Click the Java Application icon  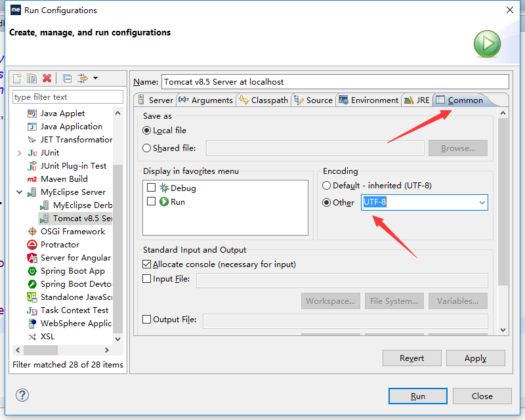32,127
